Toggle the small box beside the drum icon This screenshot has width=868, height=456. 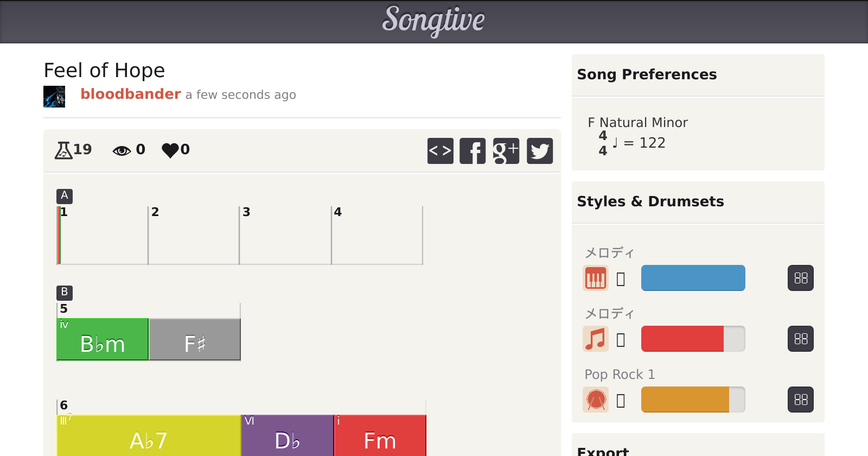tap(621, 401)
